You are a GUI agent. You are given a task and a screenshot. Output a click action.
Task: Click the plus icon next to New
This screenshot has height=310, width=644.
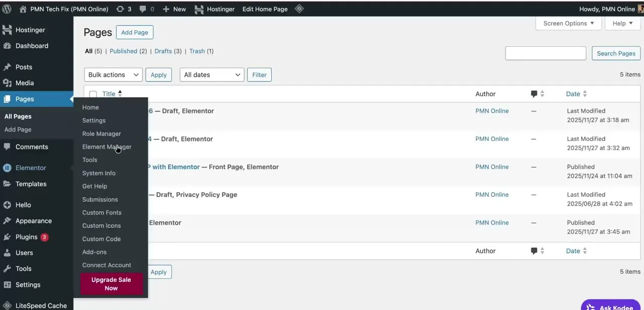[166, 9]
